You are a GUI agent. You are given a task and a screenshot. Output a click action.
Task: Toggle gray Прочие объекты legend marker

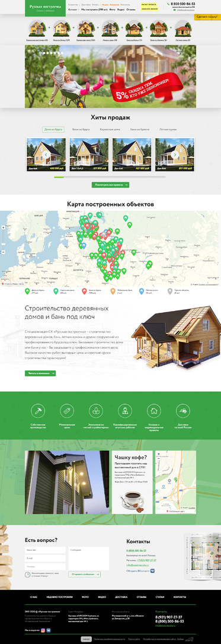(x=169, y=291)
